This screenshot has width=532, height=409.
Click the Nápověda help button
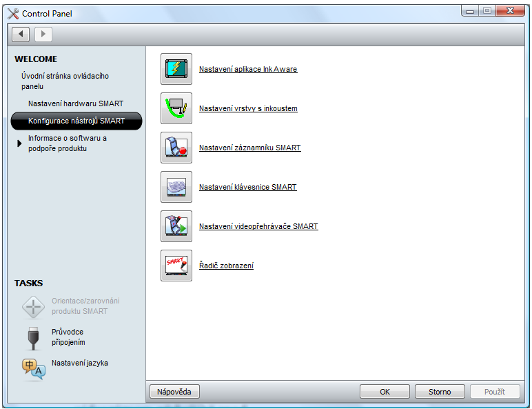pyautogui.click(x=174, y=392)
